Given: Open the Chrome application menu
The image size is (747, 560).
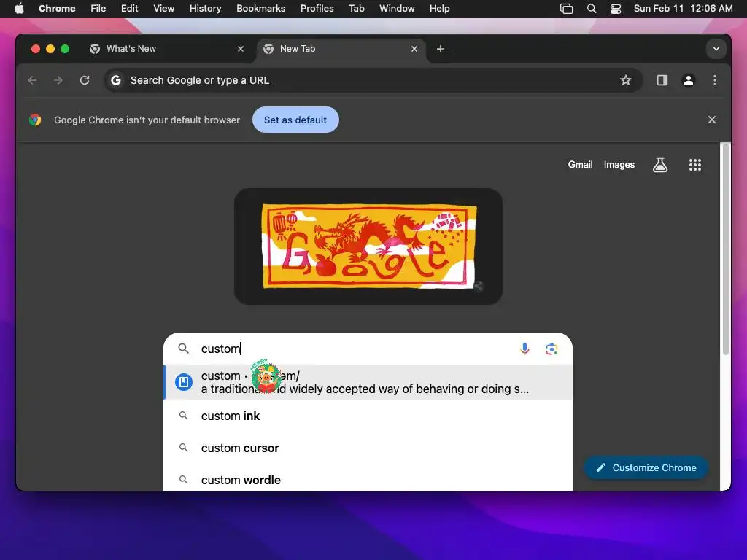Looking at the screenshot, I should [57, 9].
